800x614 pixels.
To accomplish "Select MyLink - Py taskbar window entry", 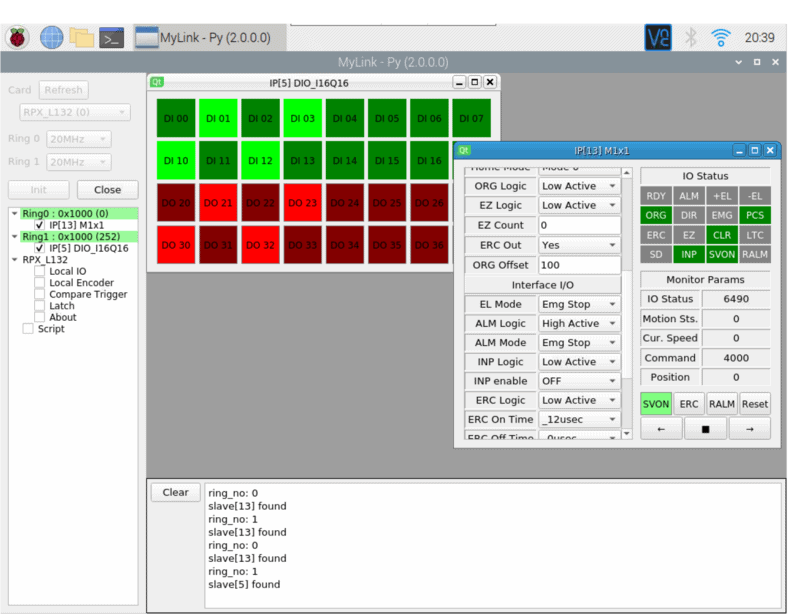I will coord(210,38).
